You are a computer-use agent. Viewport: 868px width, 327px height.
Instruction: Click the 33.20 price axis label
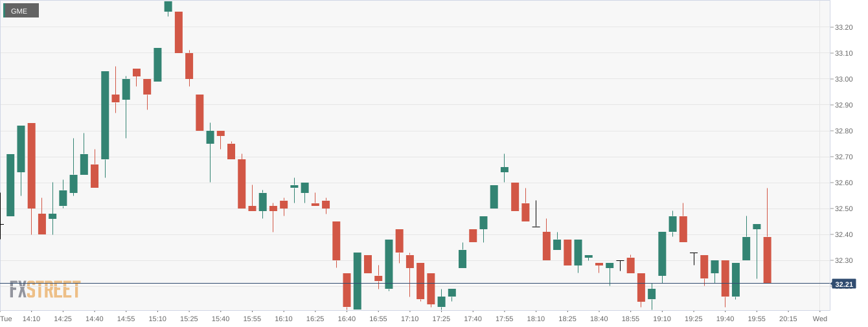843,27
